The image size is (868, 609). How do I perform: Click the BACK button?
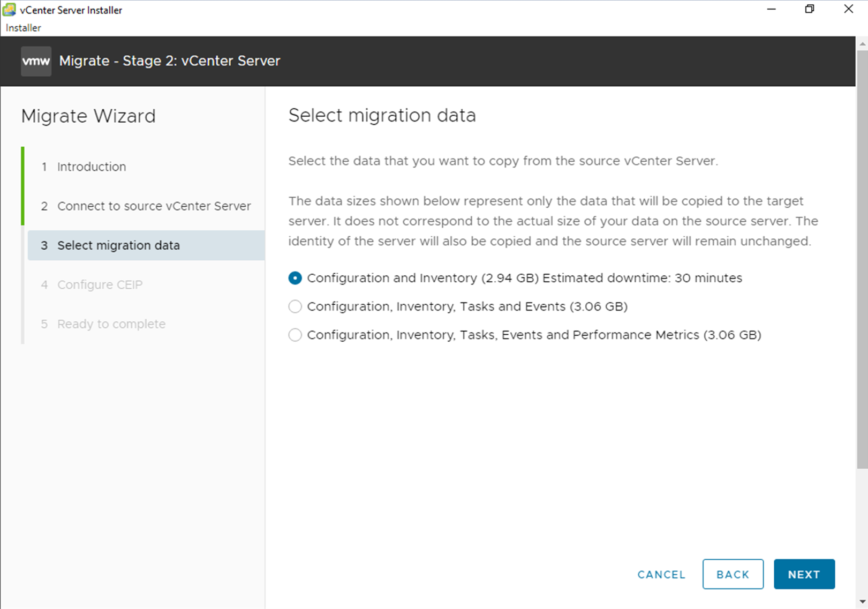point(733,574)
